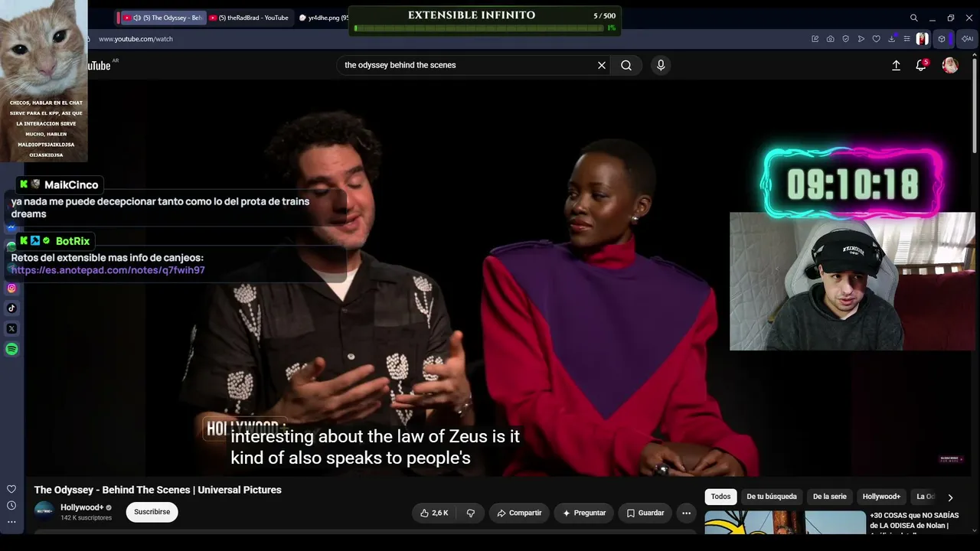Open YouTube notifications bell

[x=921, y=65]
